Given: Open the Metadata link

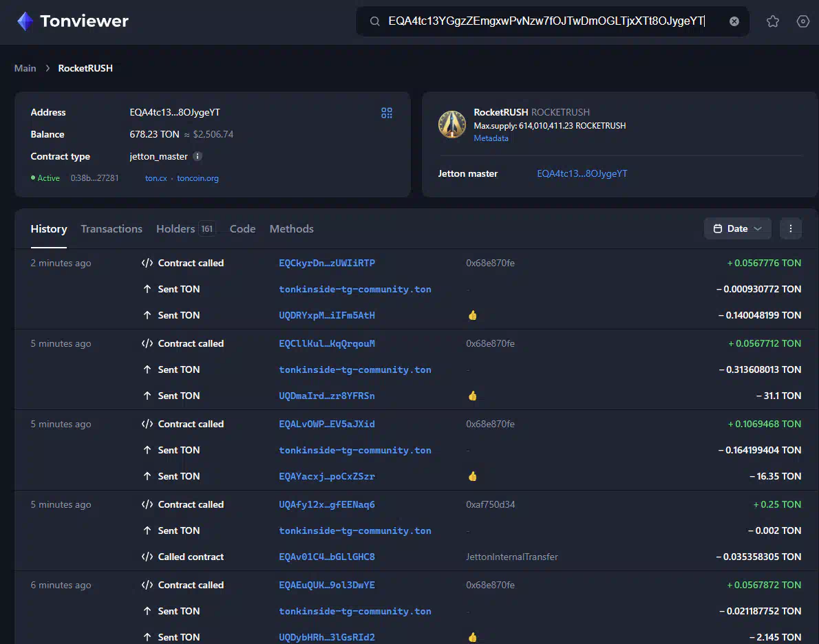Looking at the screenshot, I should click(491, 138).
